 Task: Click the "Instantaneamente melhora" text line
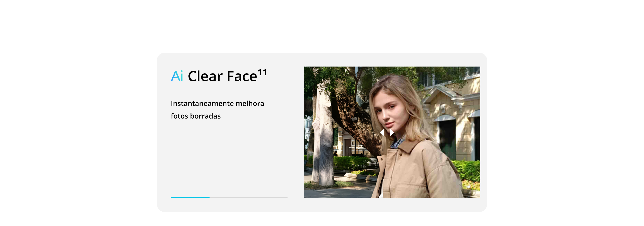point(217,103)
